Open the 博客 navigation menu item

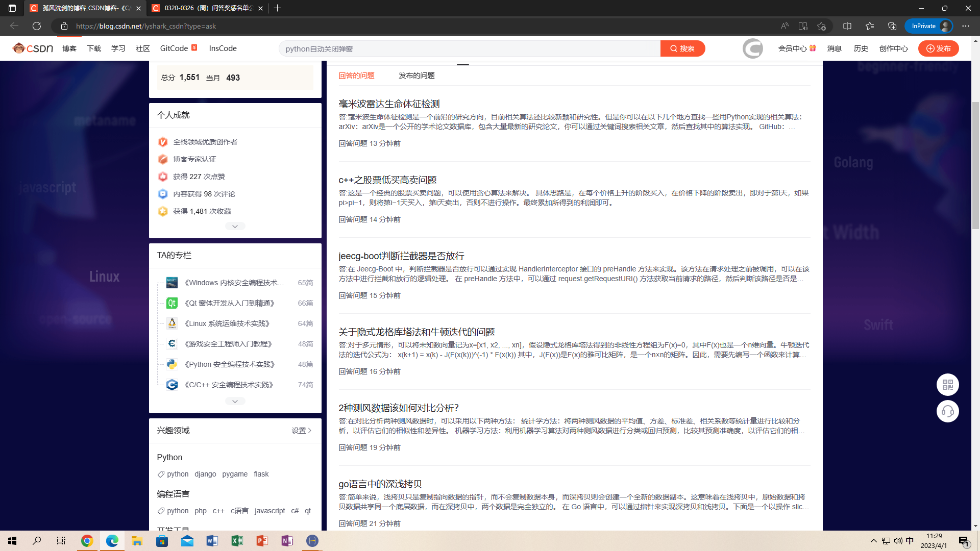[69, 48]
